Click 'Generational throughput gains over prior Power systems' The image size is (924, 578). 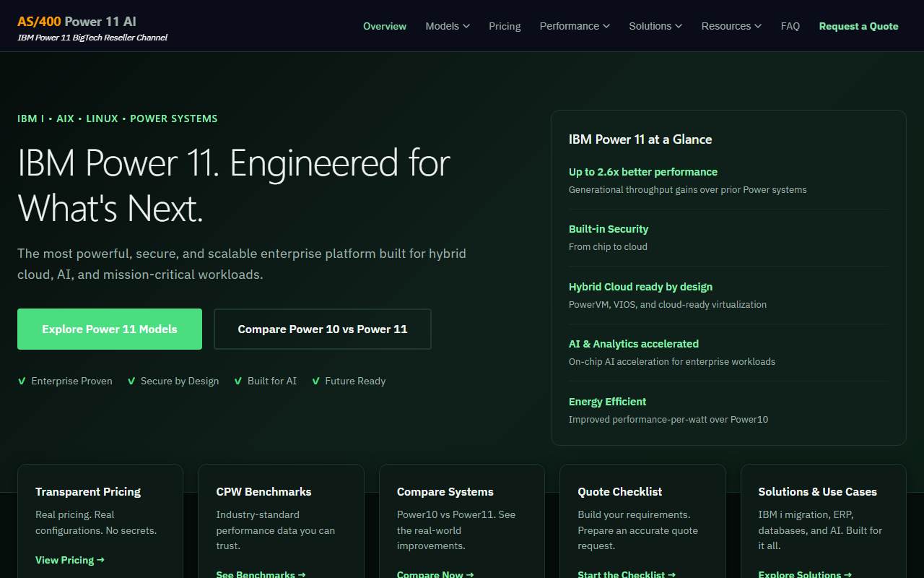(x=688, y=189)
